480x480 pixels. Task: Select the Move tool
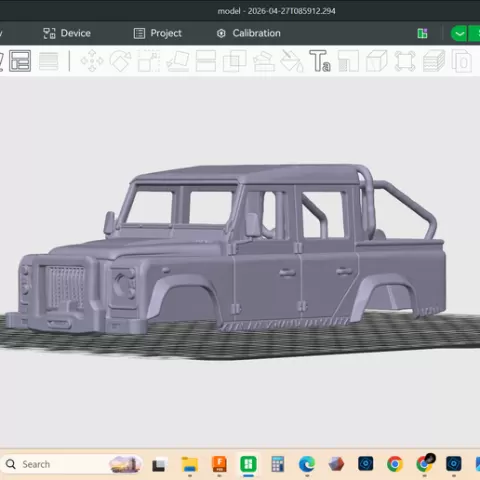(x=92, y=61)
